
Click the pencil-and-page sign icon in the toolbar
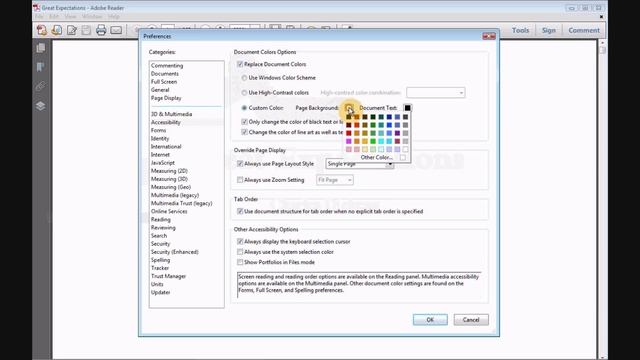tap(72, 30)
